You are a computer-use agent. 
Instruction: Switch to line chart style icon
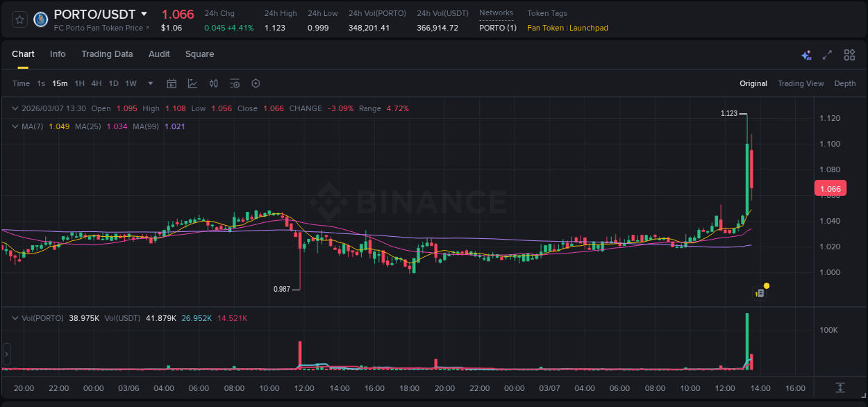(192, 83)
